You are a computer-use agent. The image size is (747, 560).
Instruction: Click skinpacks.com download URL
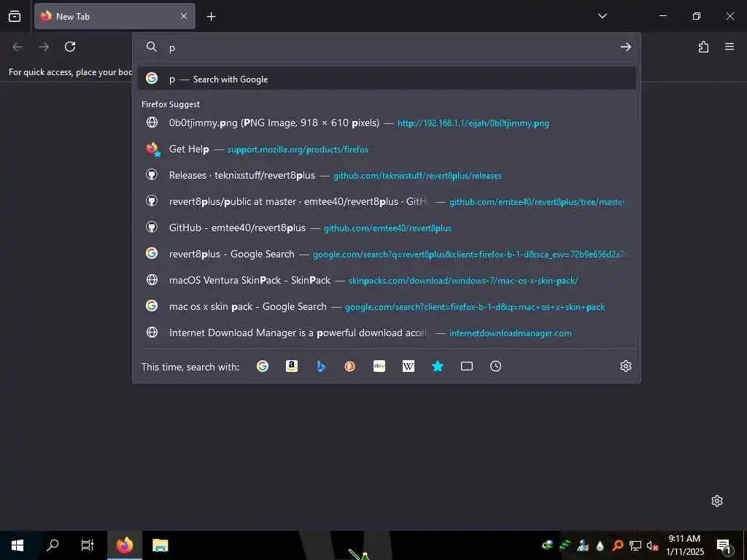463,281
